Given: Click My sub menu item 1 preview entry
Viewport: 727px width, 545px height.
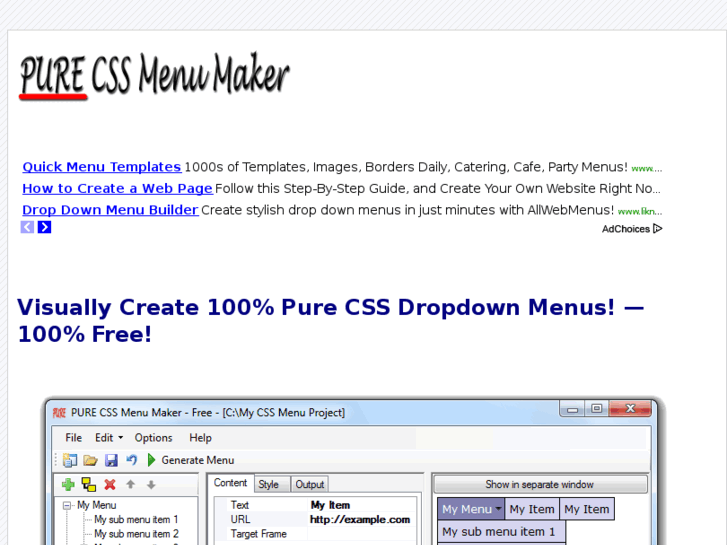Looking at the screenshot, I should coord(502,532).
